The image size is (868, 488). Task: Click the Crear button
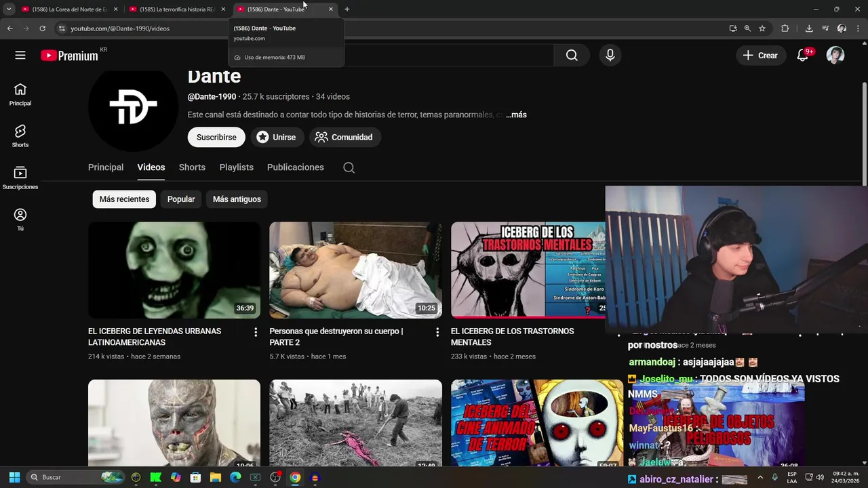click(x=761, y=56)
